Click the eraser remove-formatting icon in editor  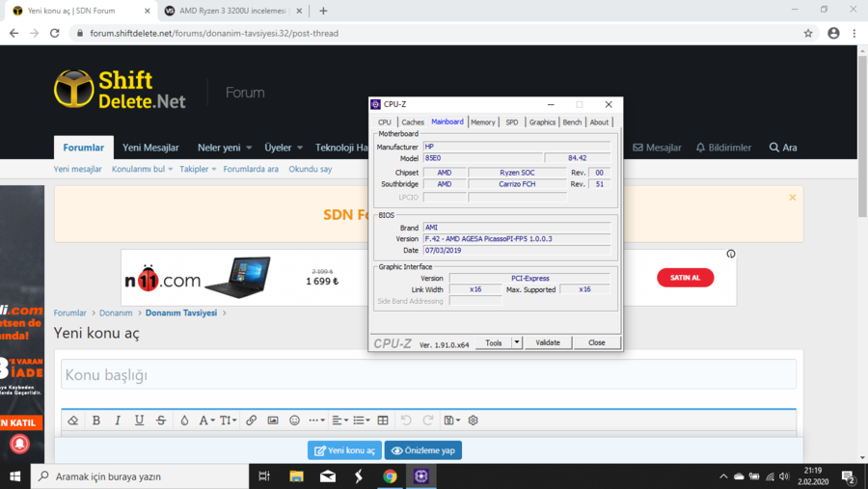(73, 421)
